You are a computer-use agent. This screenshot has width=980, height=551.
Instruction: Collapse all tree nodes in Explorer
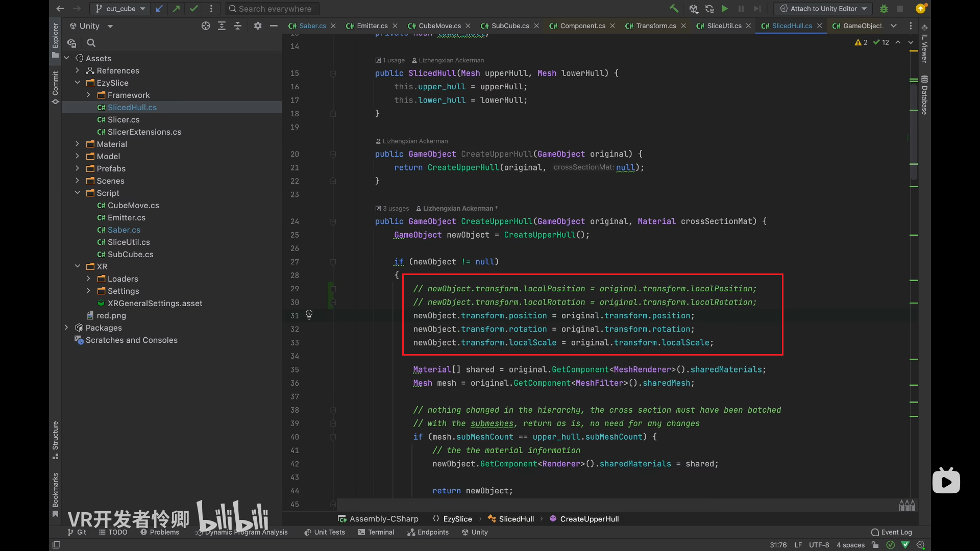[x=238, y=26]
